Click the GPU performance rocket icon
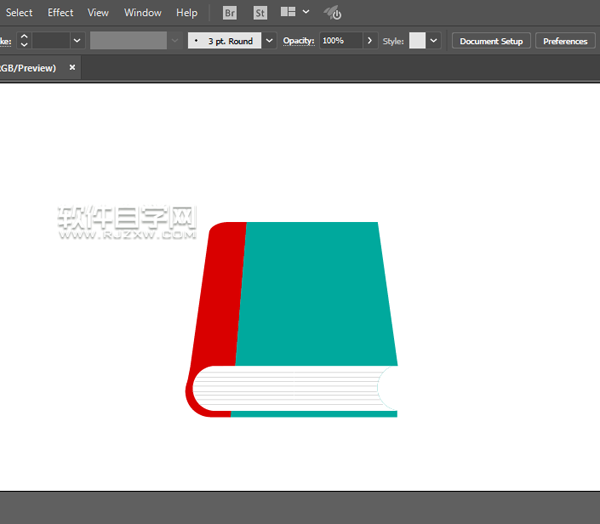Image resolution: width=600 pixels, height=524 pixels. click(x=333, y=13)
